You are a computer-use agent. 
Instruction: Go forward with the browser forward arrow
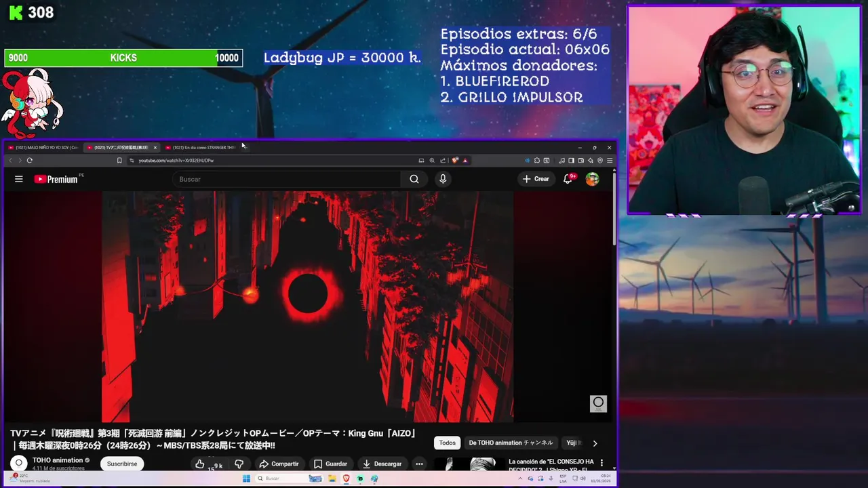coord(20,161)
